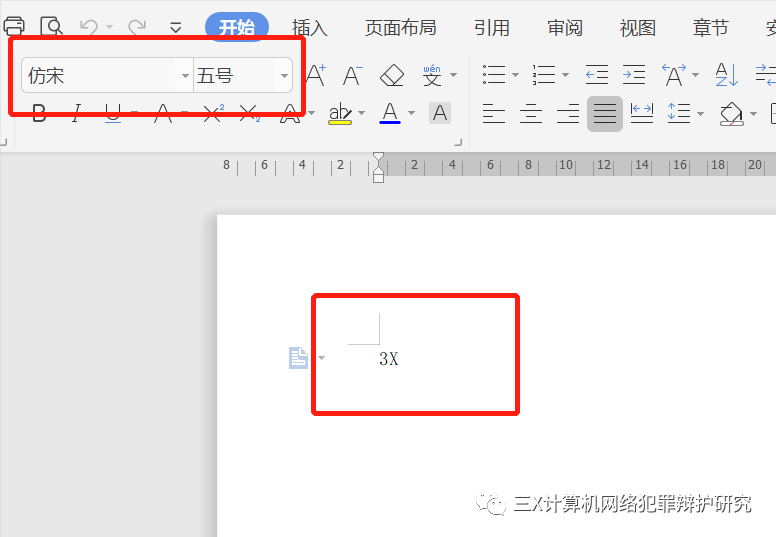The image size is (776, 537).
Task: Expand the font color dropdown arrow
Action: point(411,113)
